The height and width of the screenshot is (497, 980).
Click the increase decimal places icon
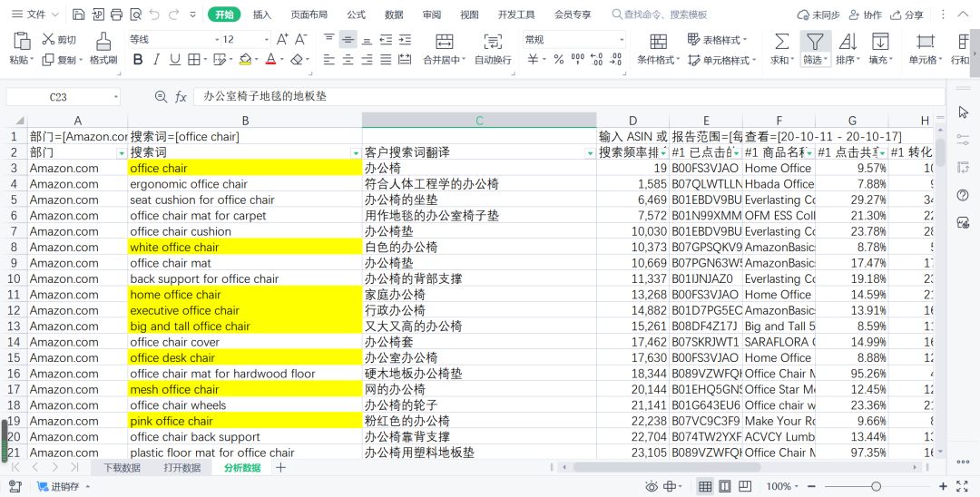(x=596, y=59)
